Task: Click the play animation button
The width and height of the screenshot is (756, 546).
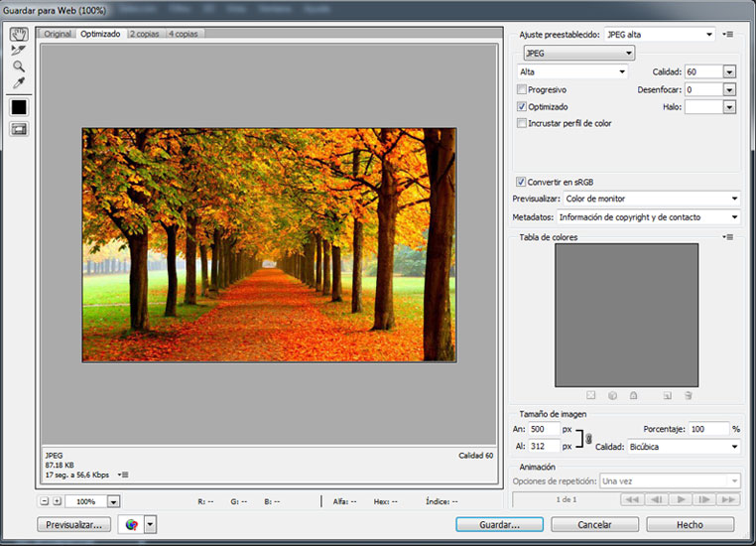Action: pyautogui.click(x=681, y=499)
